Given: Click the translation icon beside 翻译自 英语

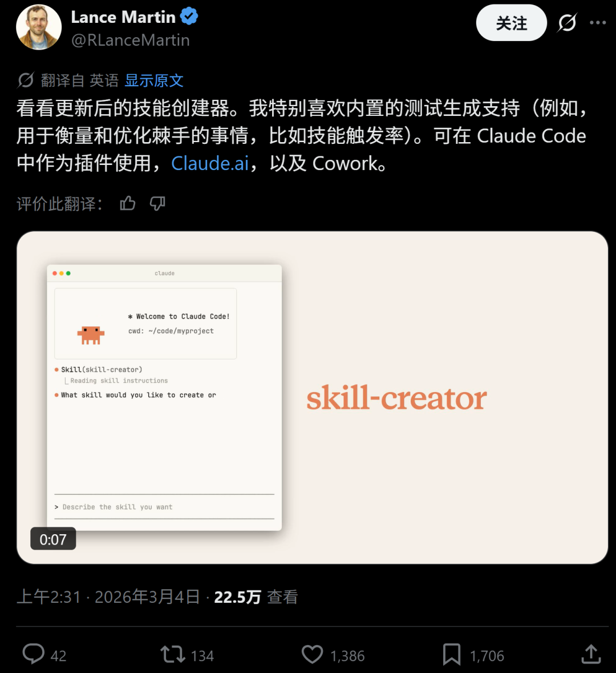Looking at the screenshot, I should [26, 80].
